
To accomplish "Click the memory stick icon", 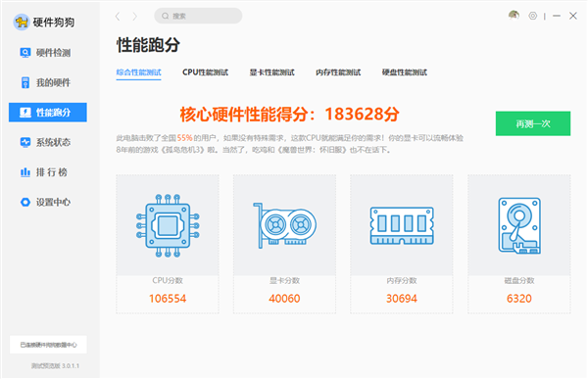I will pyautogui.click(x=402, y=225).
